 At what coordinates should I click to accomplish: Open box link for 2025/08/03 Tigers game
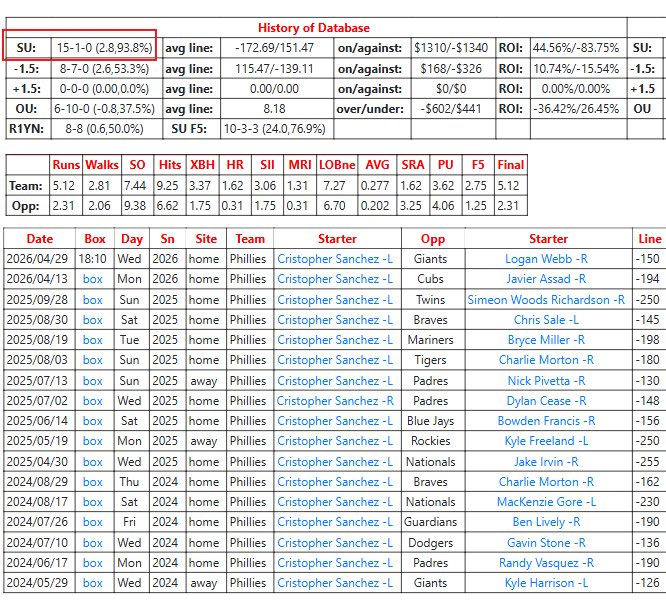tap(93, 360)
